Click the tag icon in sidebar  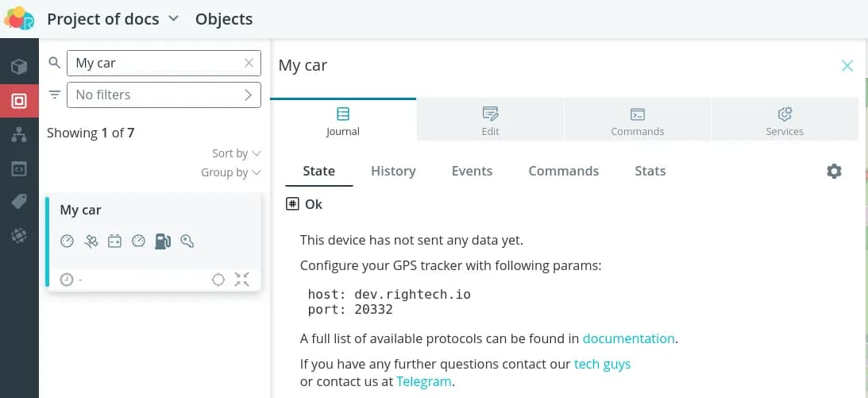coord(19,202)
